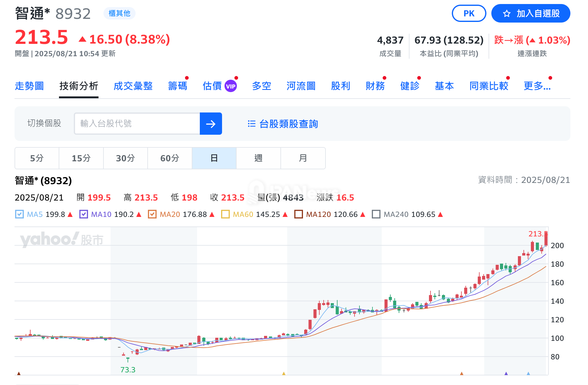
Task: Click the blue arrow search submit icon
Action: coord(211,124)
